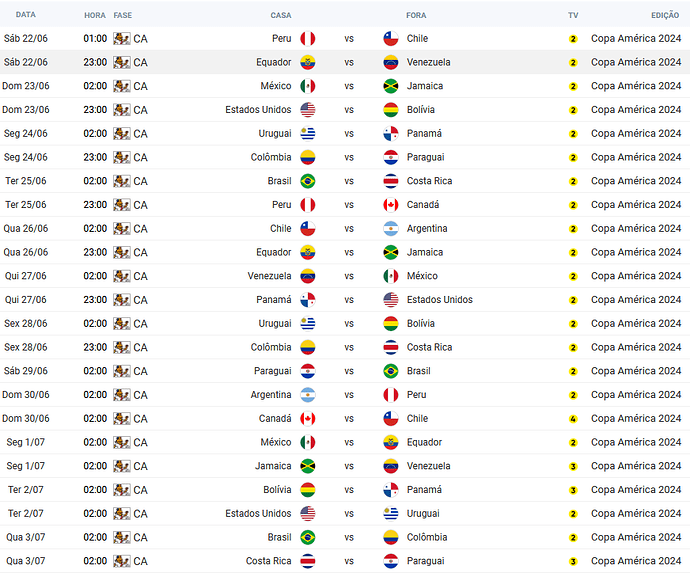
Task: Click the Canadá flag in Peru vs Canadá row
Action: 391,205
